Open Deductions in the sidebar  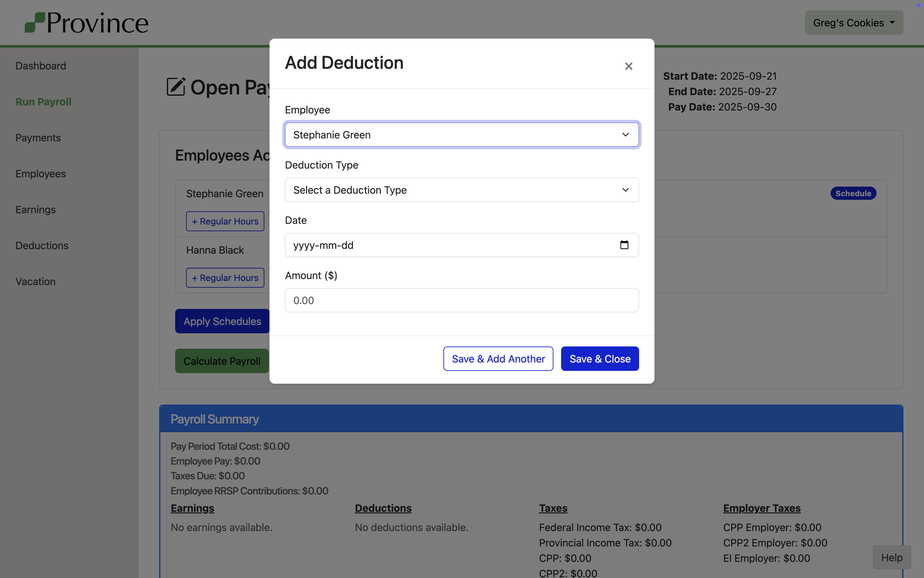(42, 246)
